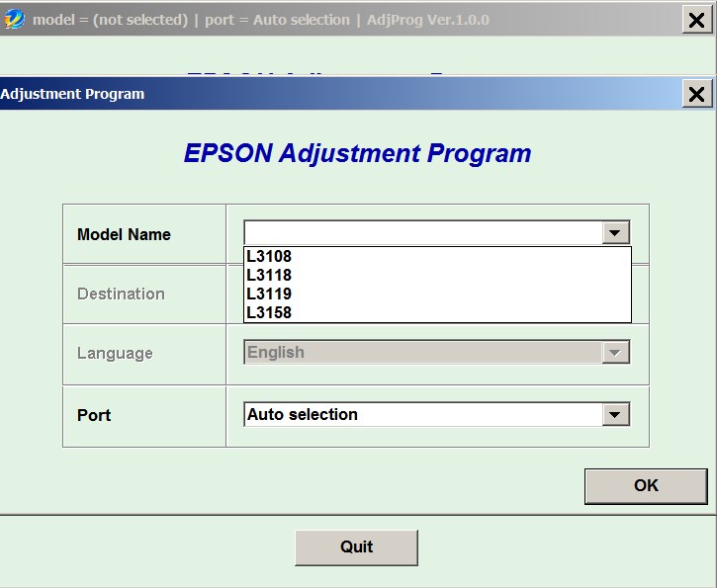Collapse the Model Name dropdown arrow

click(x=615, y=233)
